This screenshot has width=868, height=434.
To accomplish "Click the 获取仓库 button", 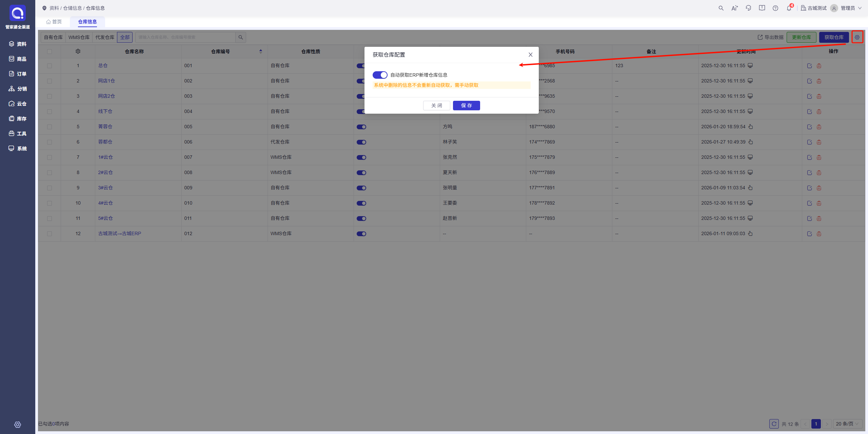I will 834,37.
